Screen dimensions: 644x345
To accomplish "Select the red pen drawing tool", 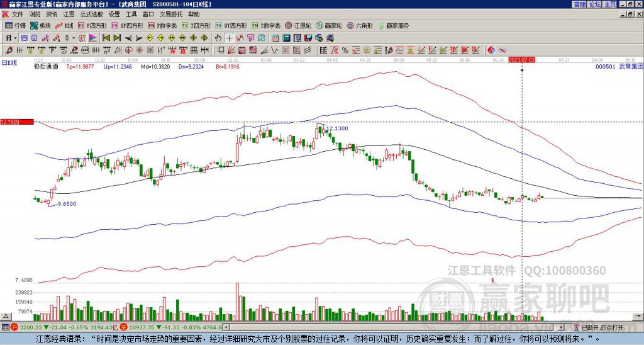I will 8,50.
